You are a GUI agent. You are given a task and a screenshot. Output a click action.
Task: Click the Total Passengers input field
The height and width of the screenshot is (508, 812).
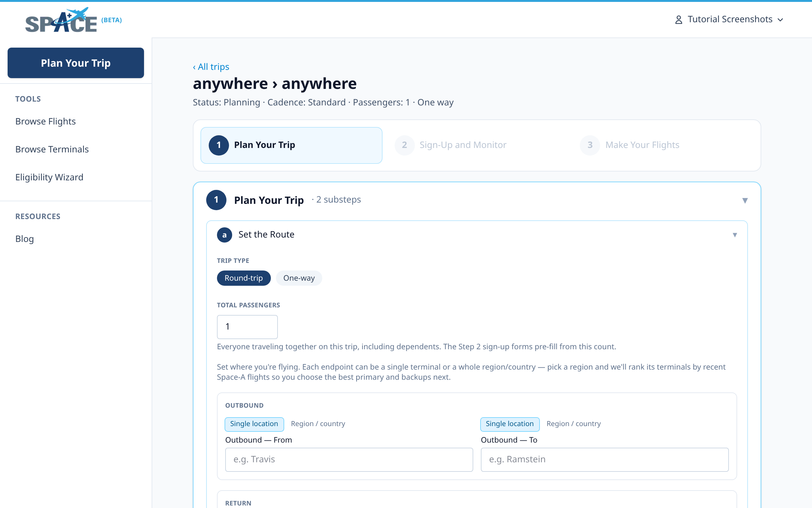point(247,327)
